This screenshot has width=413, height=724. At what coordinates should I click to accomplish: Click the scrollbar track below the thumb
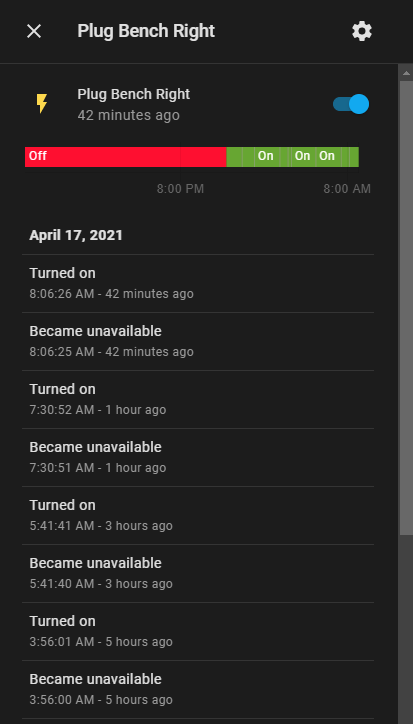(x=406, y=630)
